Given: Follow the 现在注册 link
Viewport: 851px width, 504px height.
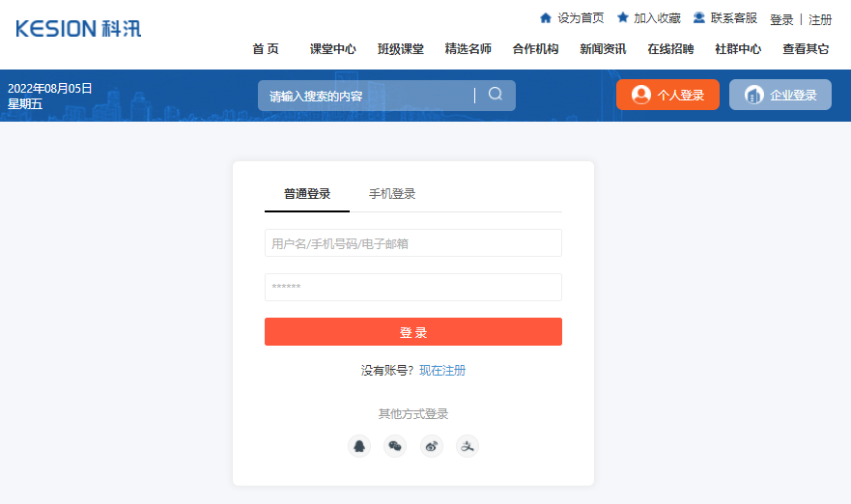Looking at the screenshot, I should (442, 371).
